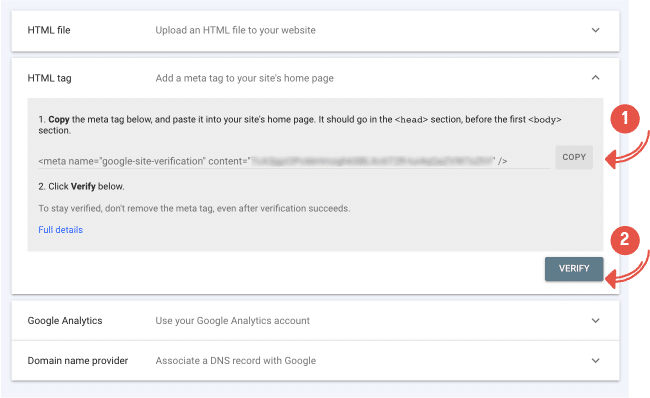650x398 pixels.
Task: Copy the meta tag with COPY button
Action: pyautogui.click(x=574, y=158)
